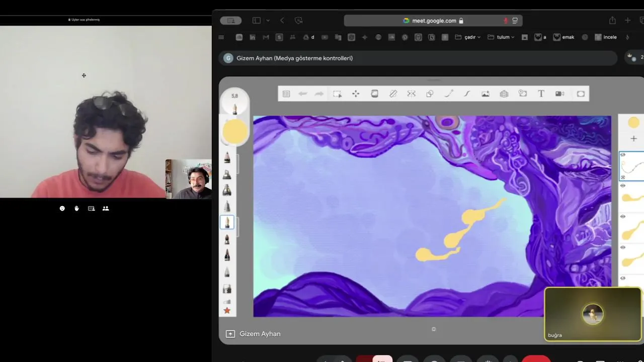Viewport: 644px width, 362px height.
Task: Send an emoji reaction in the Meet window
Action: (62, 208)
